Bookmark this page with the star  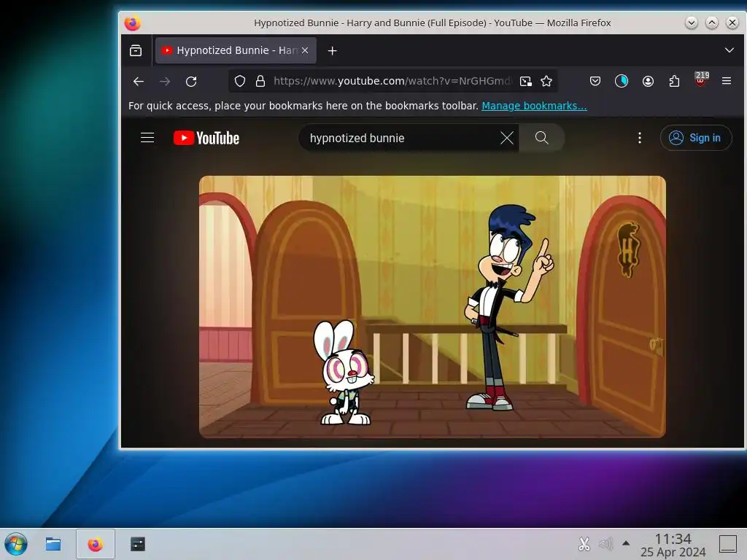(546, 81)
